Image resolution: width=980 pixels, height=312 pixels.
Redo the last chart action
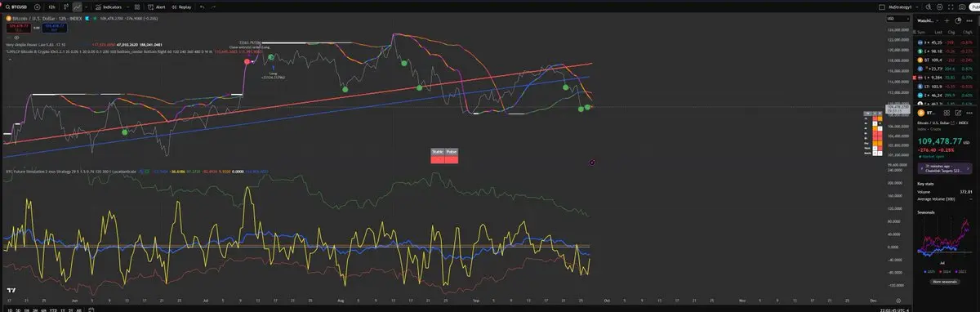[213, 7]
